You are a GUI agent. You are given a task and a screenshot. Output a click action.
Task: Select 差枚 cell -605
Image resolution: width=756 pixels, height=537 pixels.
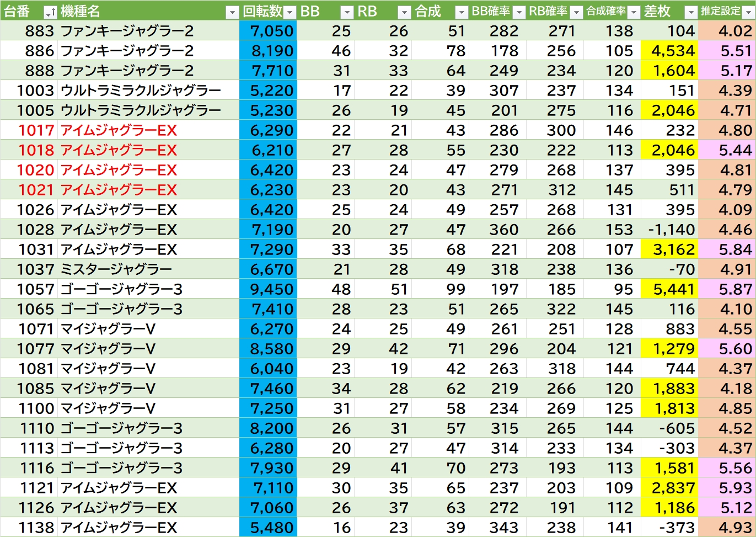[669, 428]
